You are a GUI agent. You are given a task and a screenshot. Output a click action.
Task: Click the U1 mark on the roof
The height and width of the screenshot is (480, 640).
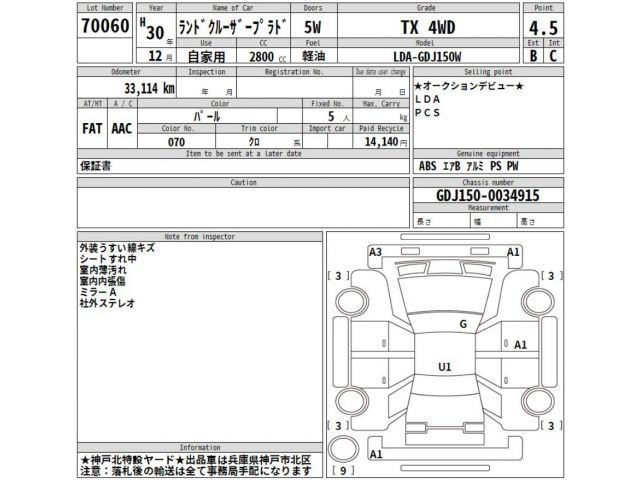(444, 367)
